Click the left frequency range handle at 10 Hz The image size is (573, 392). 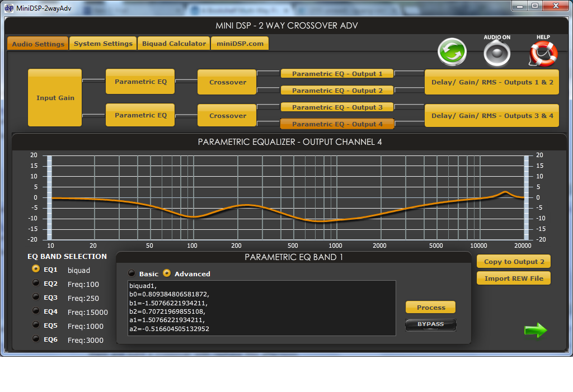(x=49, y=197)
